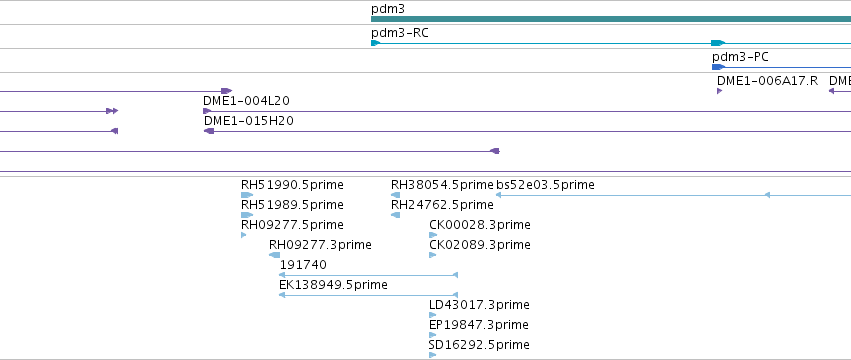Screen dimensions: 851x360
Task: Click the EK138949.5prime label
Action: (x=333, y=285)
